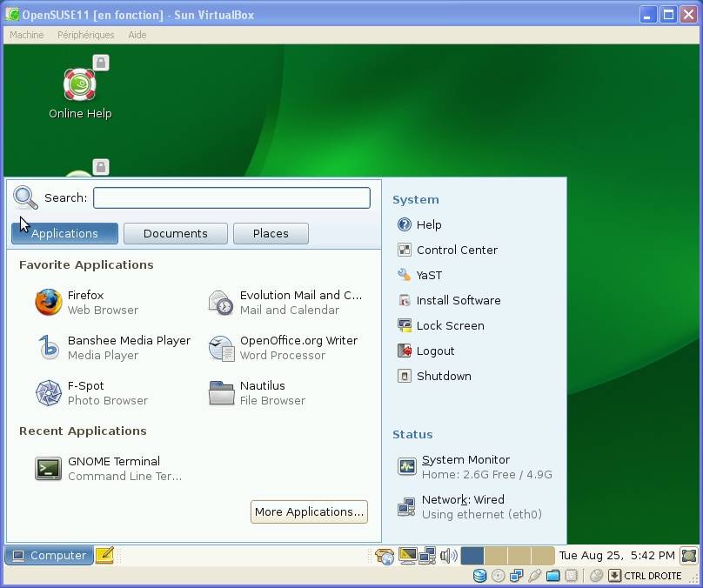Open Install Software
This screenshot has width=703, height=588.
pos(449,300)
